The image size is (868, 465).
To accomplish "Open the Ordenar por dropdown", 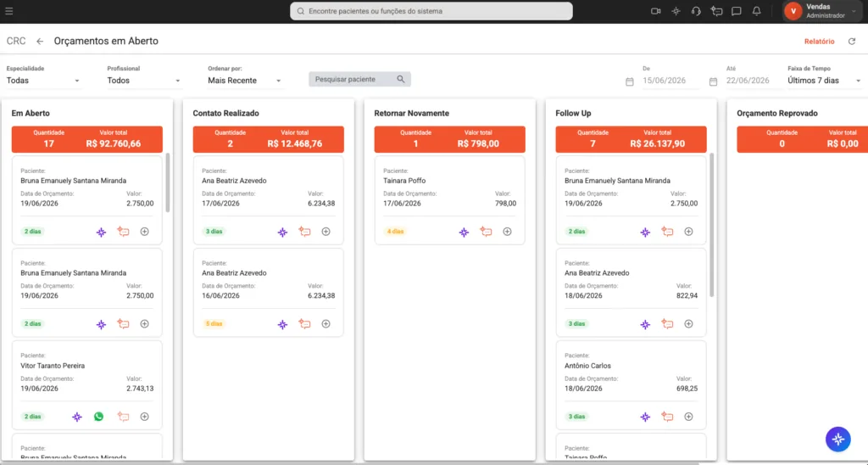I will click(x=246, y=81).
